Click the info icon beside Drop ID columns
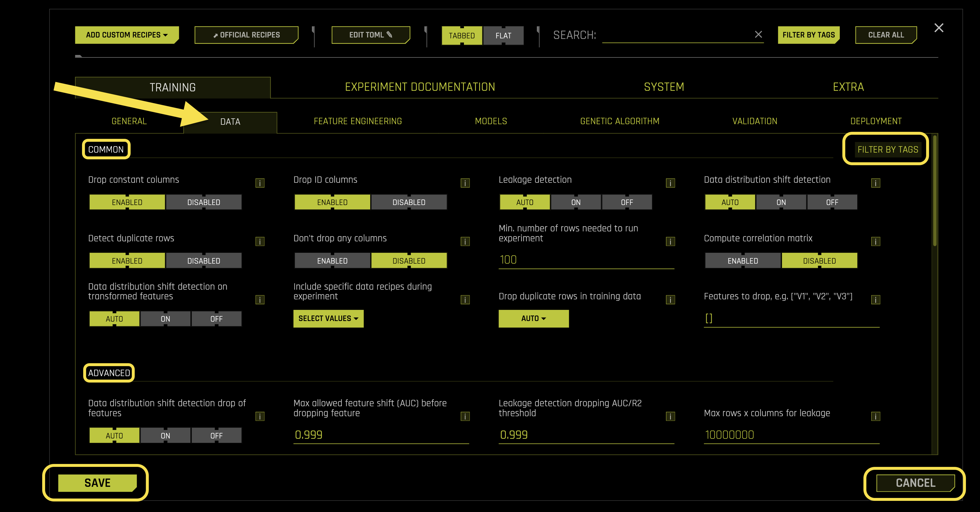980x512 pixels. coord(465,183)
